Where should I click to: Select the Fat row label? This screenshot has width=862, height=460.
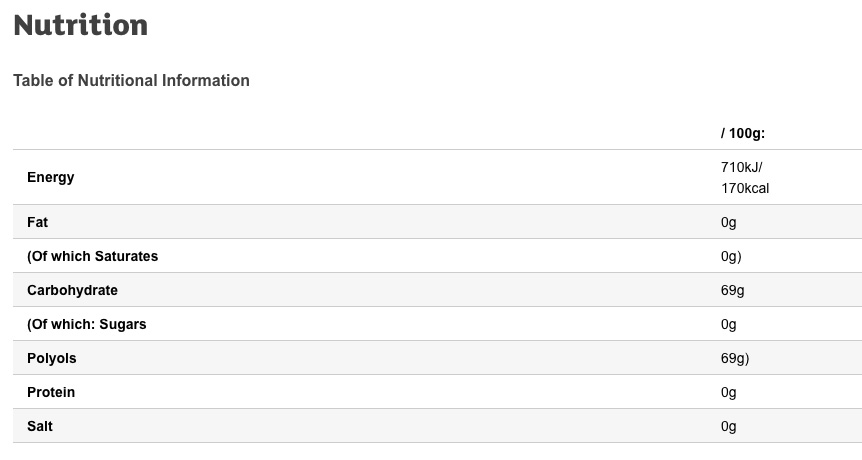tap(38, 222)
